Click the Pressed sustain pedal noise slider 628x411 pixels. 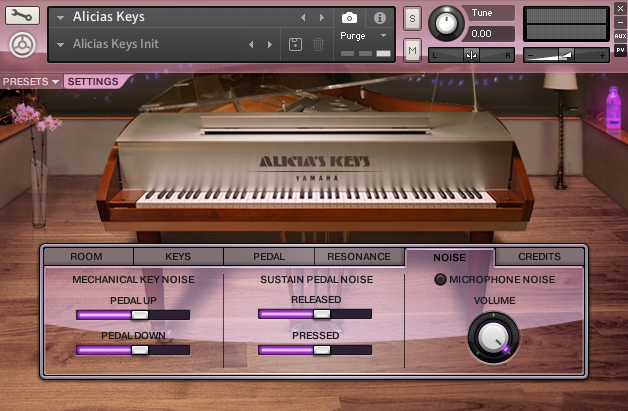pos(315,350)
